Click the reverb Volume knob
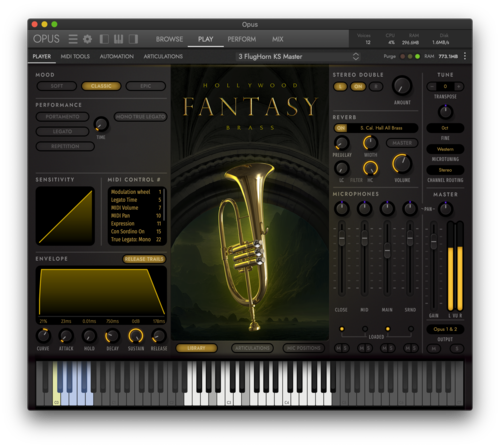This screenshot has height=447, width=500. point(402,163)
